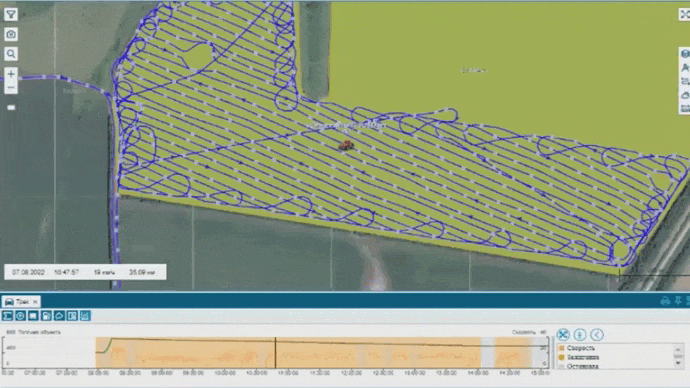Open the map search magnifier tool

click(x=11, y=54)
